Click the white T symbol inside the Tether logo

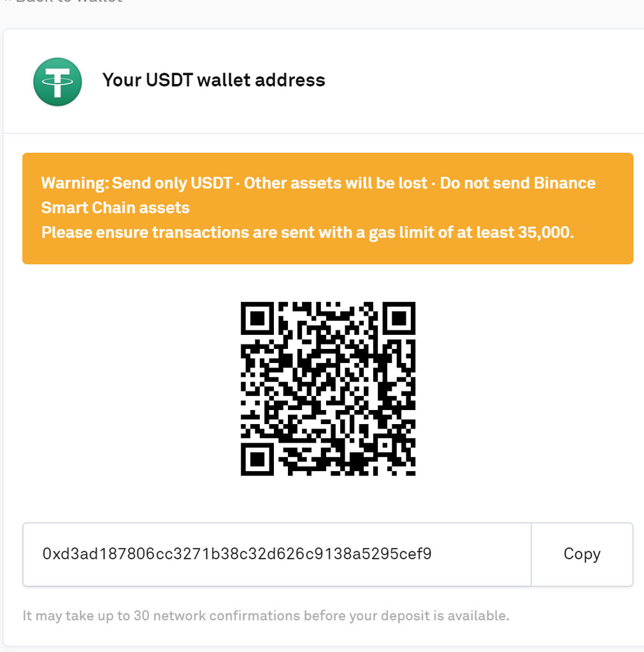[x=57, y=81]
